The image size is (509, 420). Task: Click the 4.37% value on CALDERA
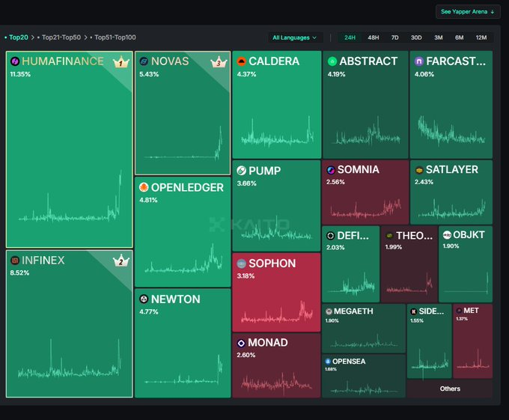point(246,74)
